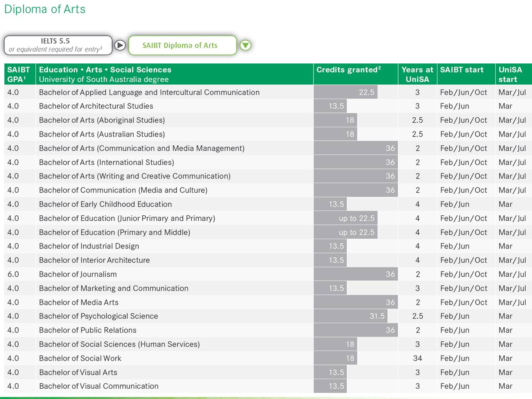Click Mar/Jul UniSA start for Journalism

(512, 274)
